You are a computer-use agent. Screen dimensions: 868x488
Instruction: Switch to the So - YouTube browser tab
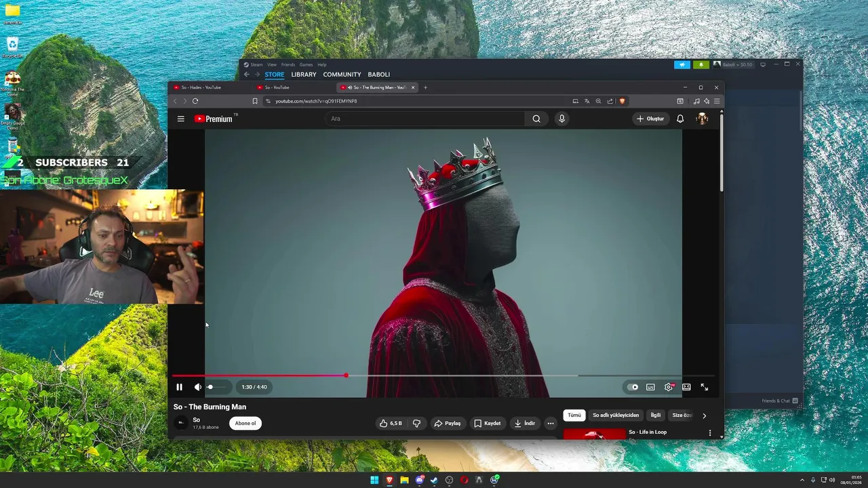click(x=294, y=87)
